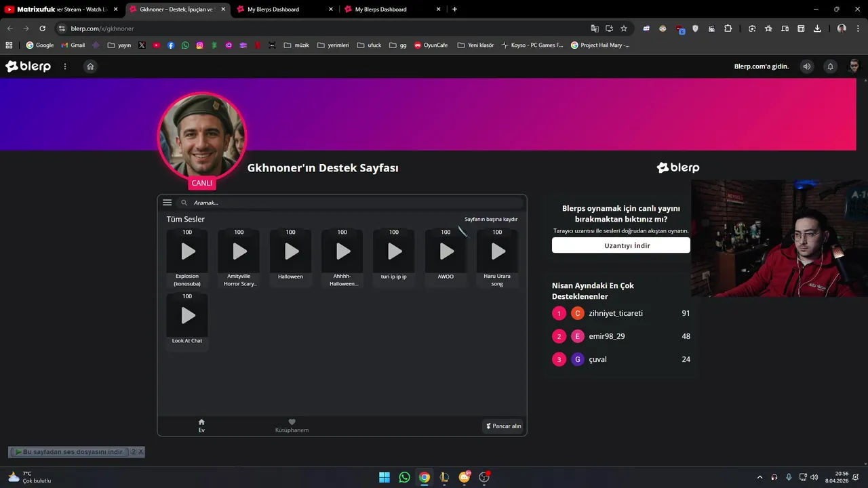Open Chrome downloads
The width and height of the screenshot is (868, 488).
pyautogui.click(x=817, y=28)
